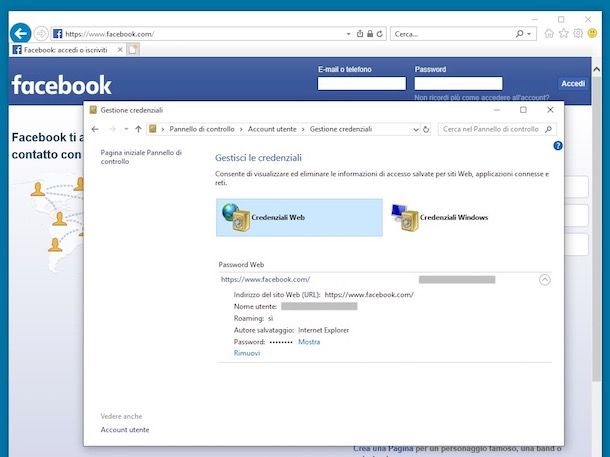Go forward in Control Panel navigation
This screenshot has height=457, width=610.
112,129
